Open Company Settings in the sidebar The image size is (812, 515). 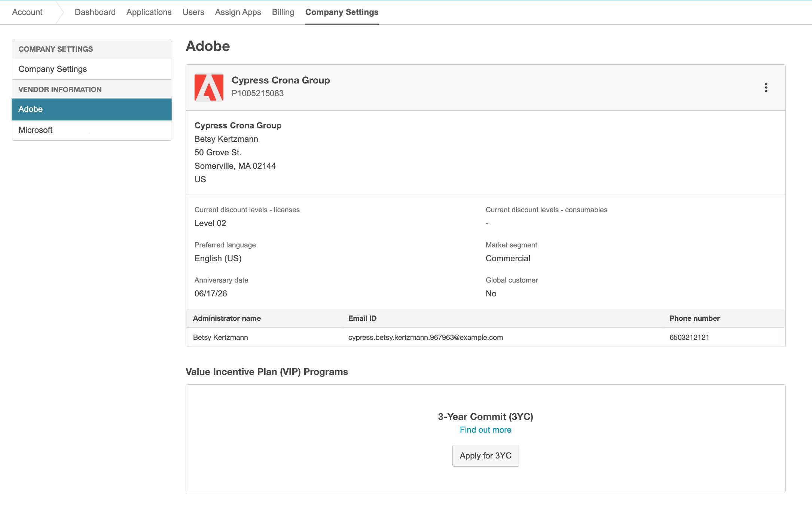[x=92, y=69]
